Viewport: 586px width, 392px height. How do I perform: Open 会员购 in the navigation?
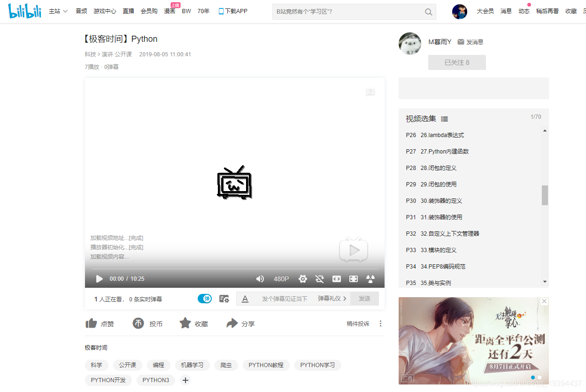point(149,11)
